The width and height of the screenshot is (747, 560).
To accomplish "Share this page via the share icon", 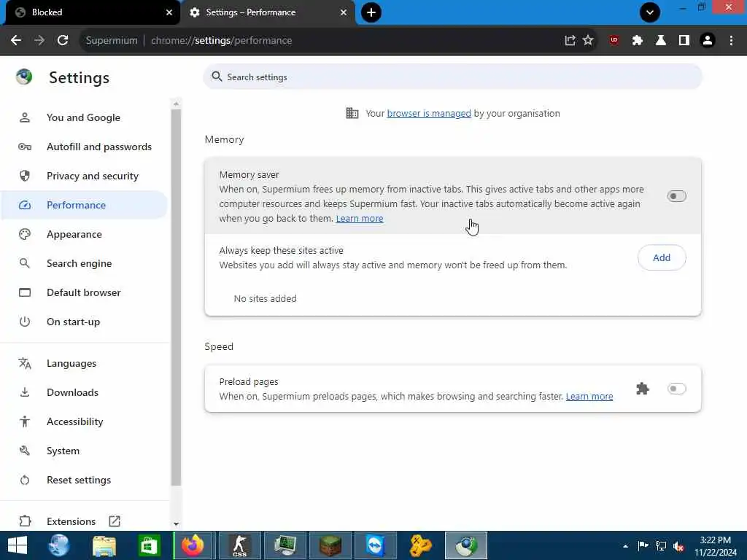I will click(x=570, y=41).
